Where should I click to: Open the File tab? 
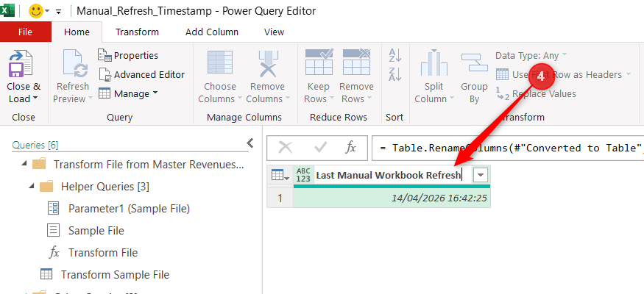[26, 32]
